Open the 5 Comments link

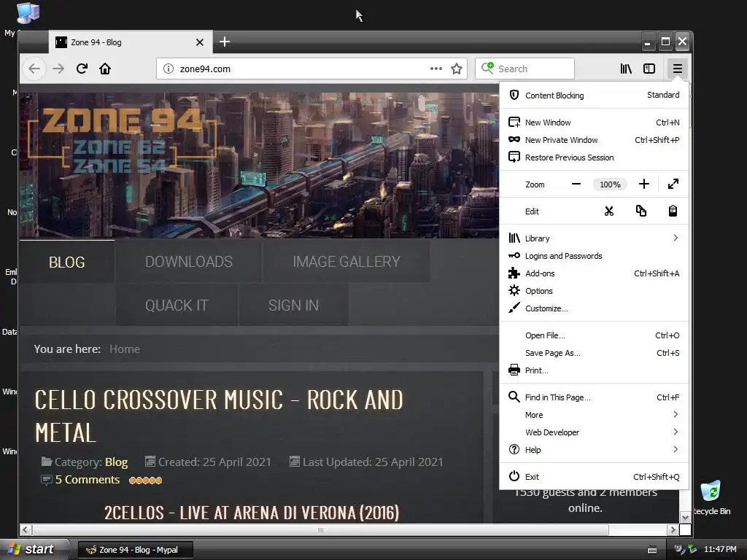pos(88,480)
